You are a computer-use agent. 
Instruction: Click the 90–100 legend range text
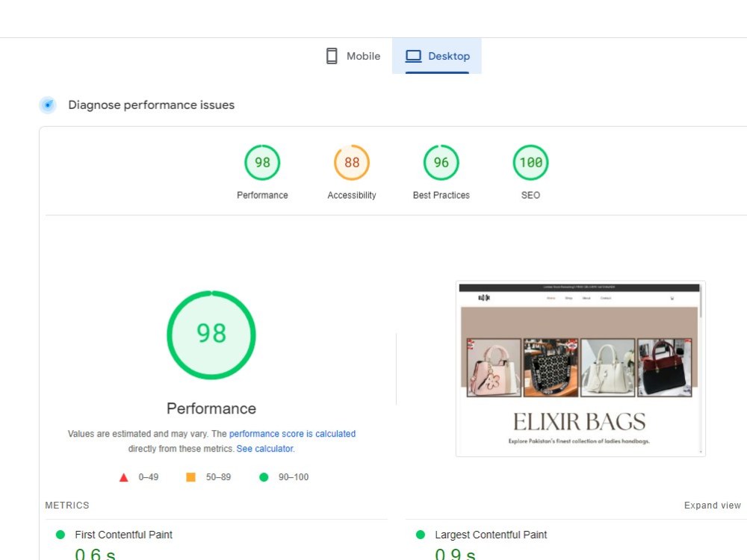coord(294,477)
